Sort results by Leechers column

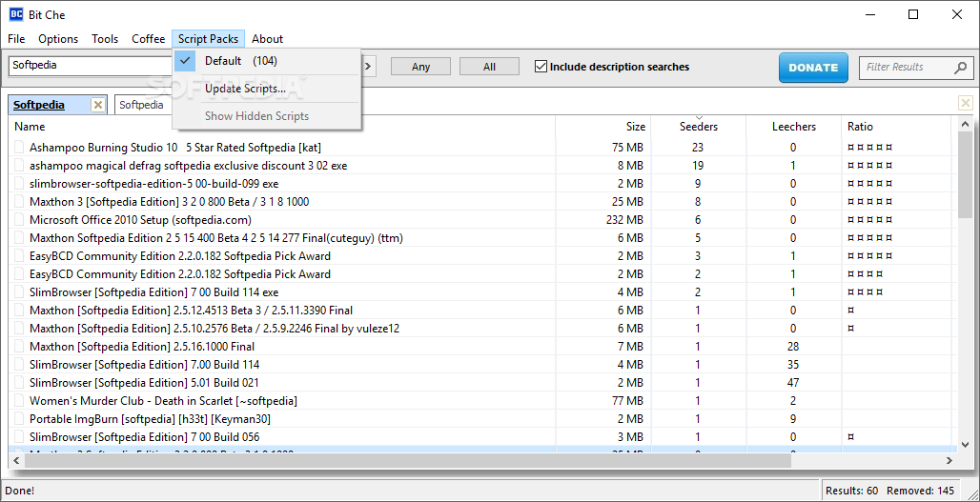click(793, 127)
